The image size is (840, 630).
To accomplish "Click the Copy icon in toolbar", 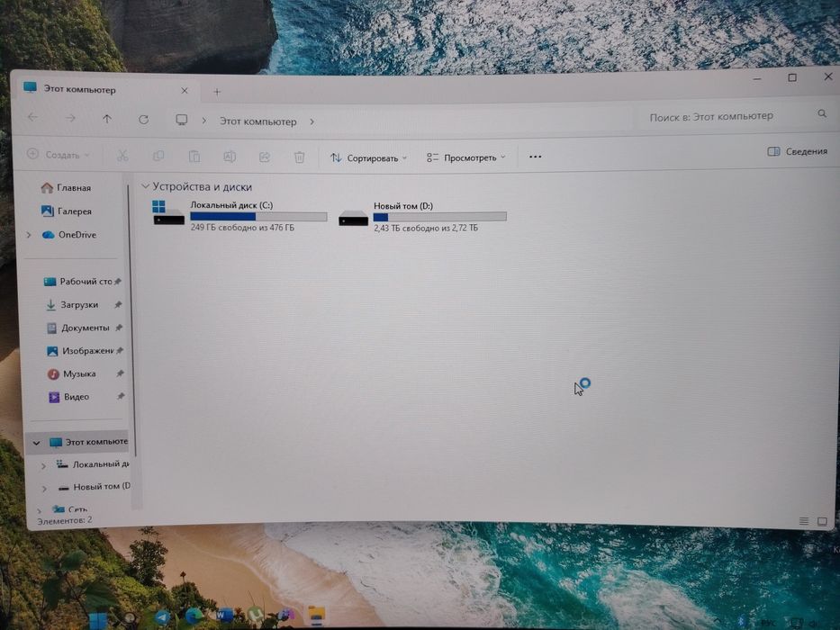I will pos(158,156).
